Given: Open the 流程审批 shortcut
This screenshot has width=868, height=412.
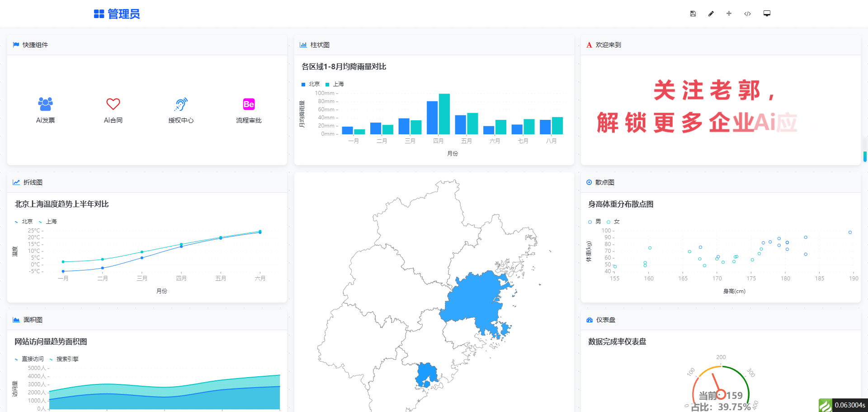Looking at the screenshot, I should (x=249, y=109).
